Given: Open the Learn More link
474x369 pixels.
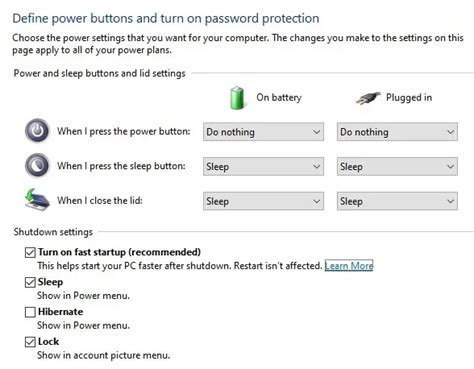Looking at the screenshot, I should [x=349, y=266].
